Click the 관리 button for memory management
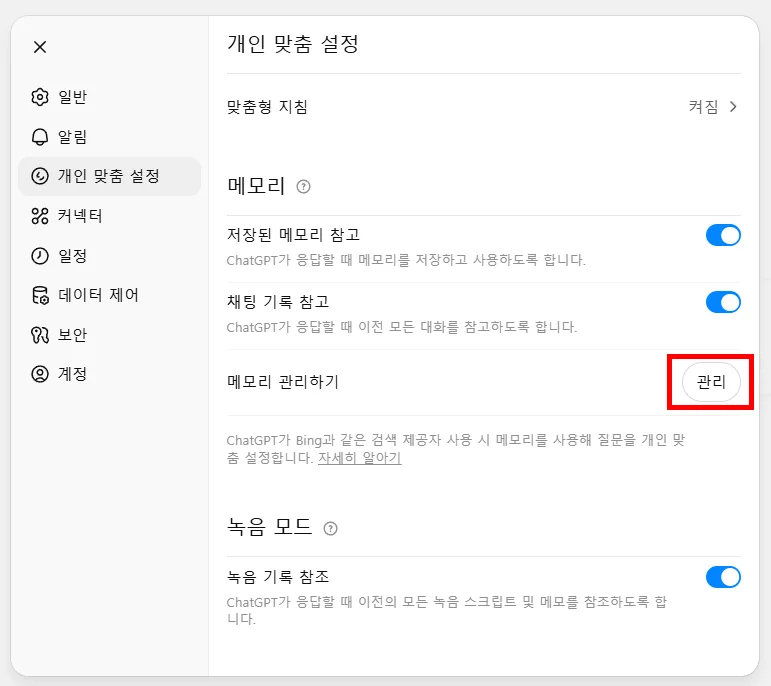Image resolution: width=771 pixels, height=686 pixels. 711,382
